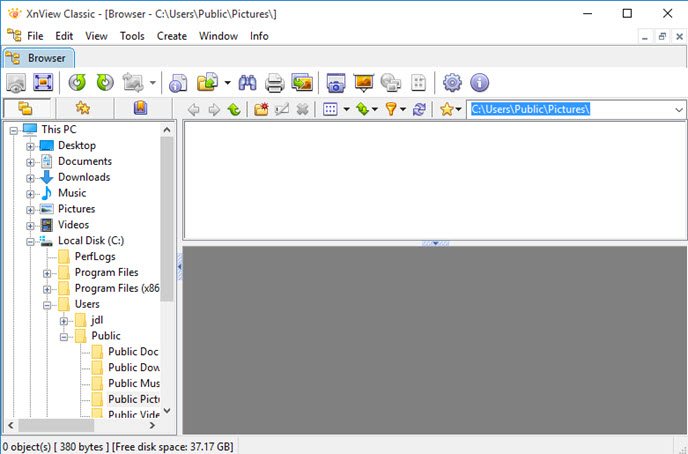Screen dimensions: 688x454
Task: Click the Refresh icon in browser toolbar
Action: (x=419, y=109)
